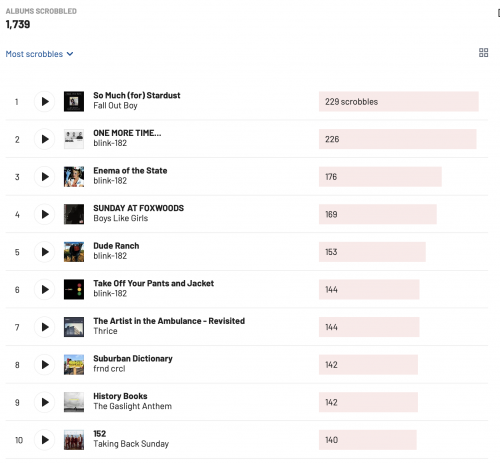The height and width of the screenshot is (463, 500).
Task: Open the Most scrobbles sort dropdown
Action: point(39,54)
